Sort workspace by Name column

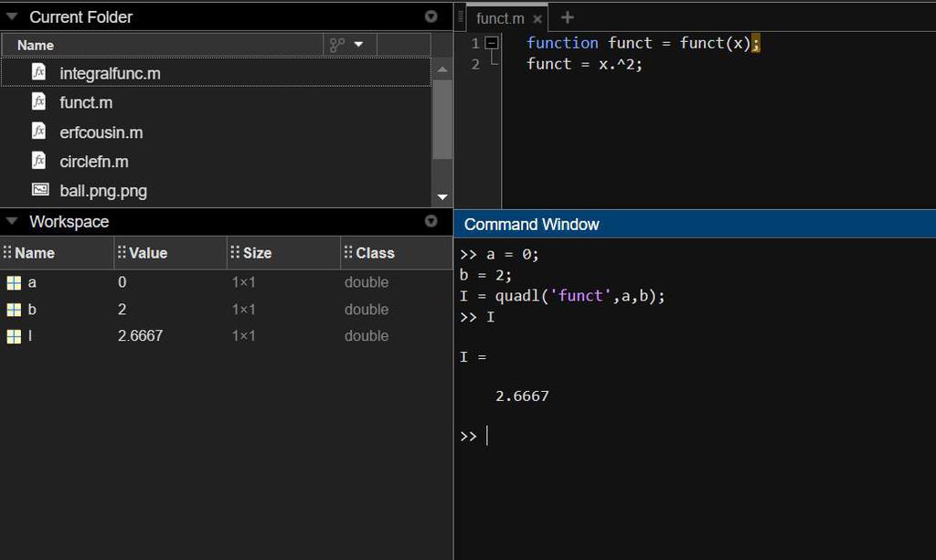(x=35, y=253)
